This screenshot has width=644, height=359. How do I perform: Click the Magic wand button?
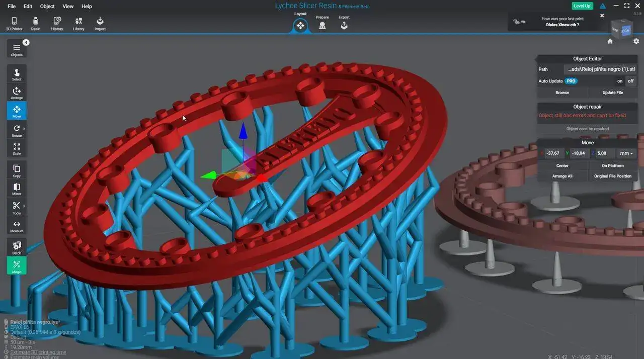[17, 266]
